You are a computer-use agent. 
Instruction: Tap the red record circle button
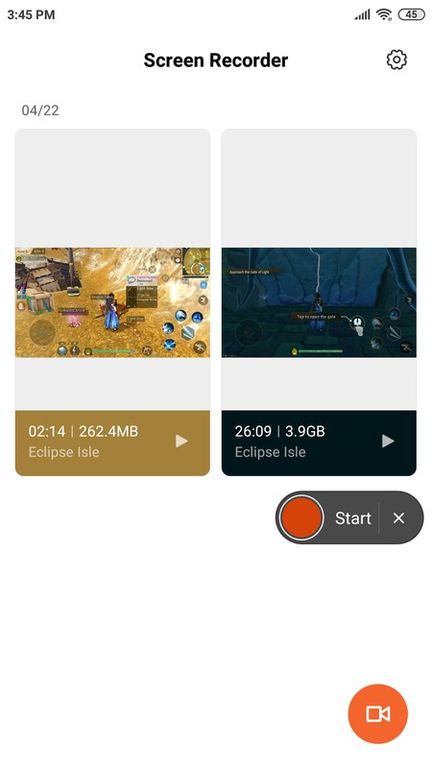coord(300,518)
